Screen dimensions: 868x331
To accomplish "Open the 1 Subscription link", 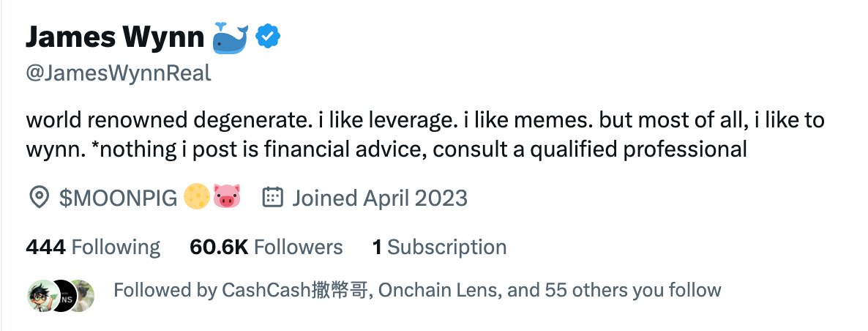I will [x=439, y=248].
